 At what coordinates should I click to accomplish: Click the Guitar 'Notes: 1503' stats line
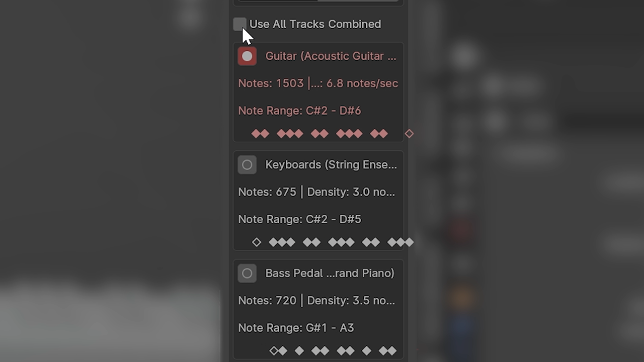318,83
